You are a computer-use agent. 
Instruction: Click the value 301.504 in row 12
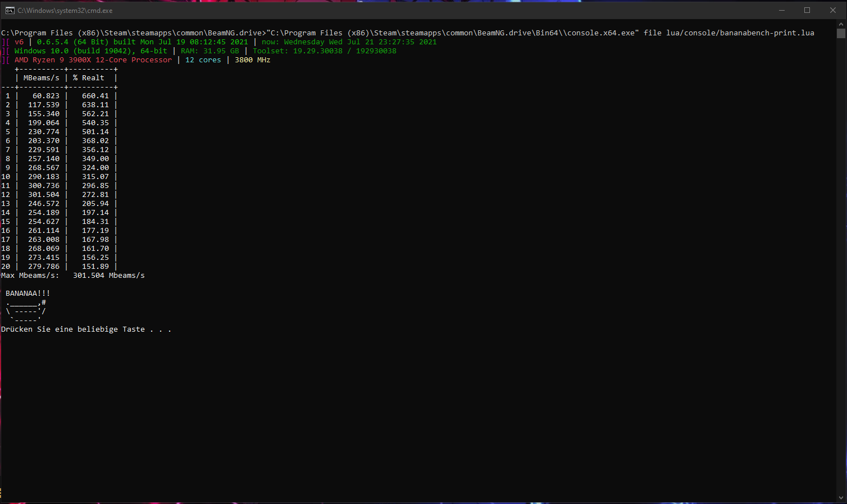(x=44, y=195)
